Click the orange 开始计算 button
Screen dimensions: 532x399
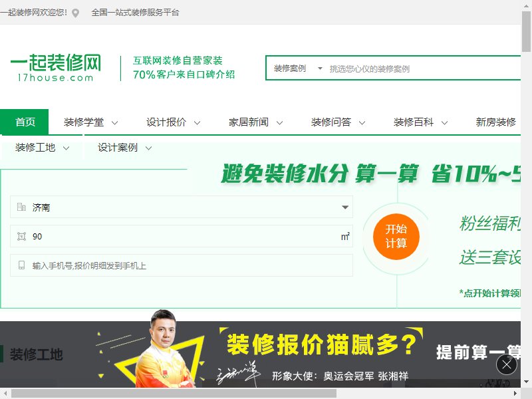point(396,237)
